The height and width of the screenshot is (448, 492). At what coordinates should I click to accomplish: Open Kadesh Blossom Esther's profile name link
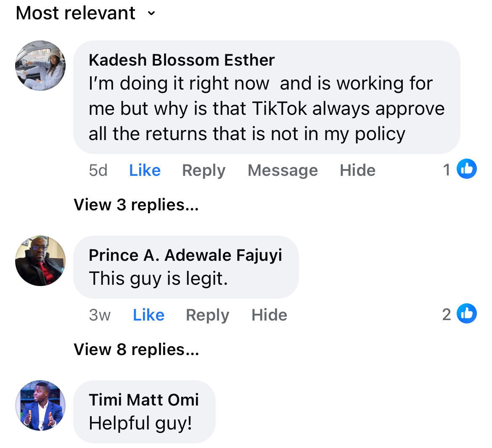click(x=182, y=60)
